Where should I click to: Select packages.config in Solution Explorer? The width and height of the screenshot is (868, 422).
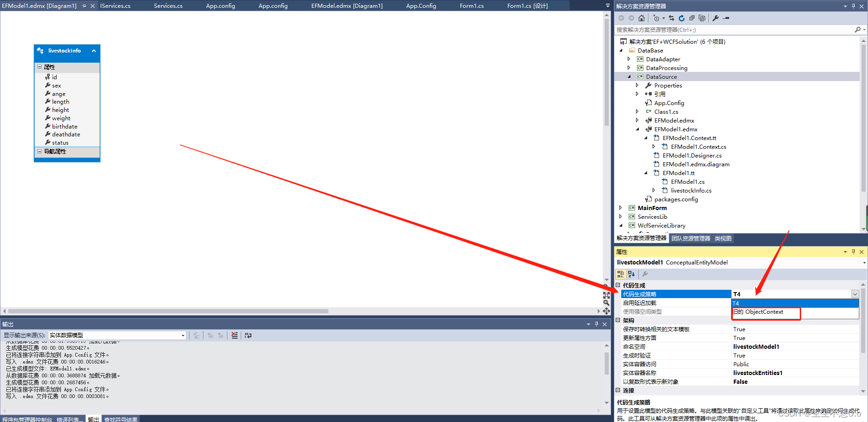(x=676, y=199)
